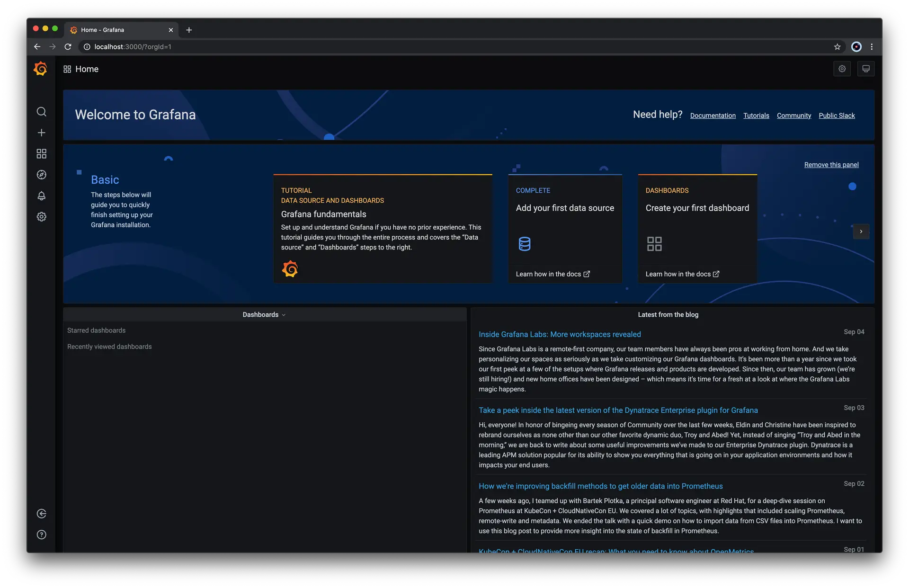Click the Sign In arrow icon at sidebar bottom
The height and width of the screenshot is (588, 909).
[42, 513]
